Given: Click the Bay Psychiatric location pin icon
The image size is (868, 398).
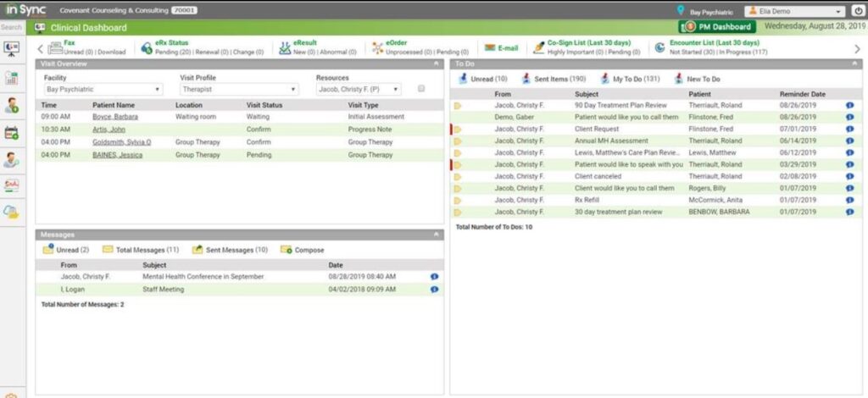Looking at the screenshot, I should (x=681, y=10).
